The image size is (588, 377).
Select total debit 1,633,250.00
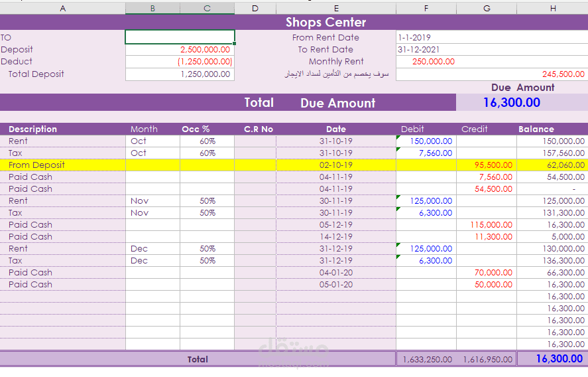[426, 359]
